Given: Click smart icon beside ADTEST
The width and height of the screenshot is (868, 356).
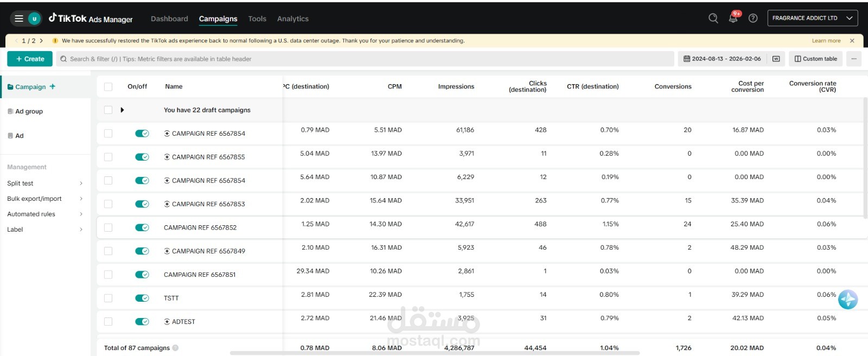Looking at the screenshot, I should pos(167,322).
